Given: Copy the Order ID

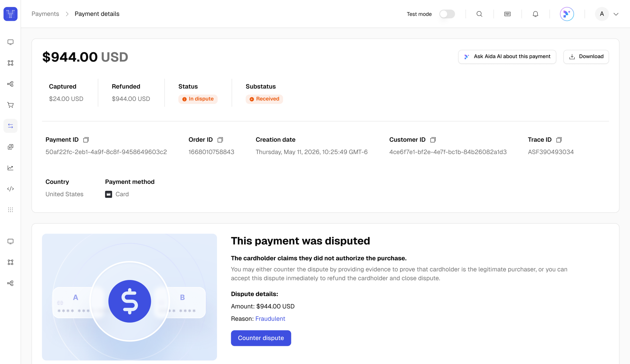Looking at the screenshot, I should [220, 140].
